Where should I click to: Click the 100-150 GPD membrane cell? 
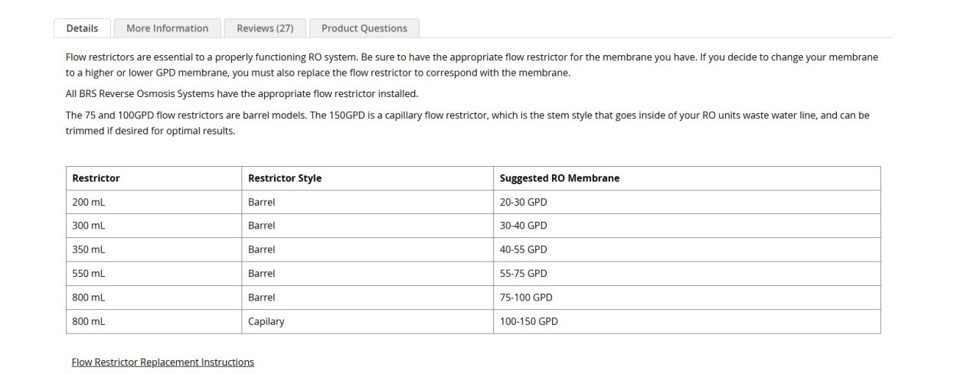point(529,321)
